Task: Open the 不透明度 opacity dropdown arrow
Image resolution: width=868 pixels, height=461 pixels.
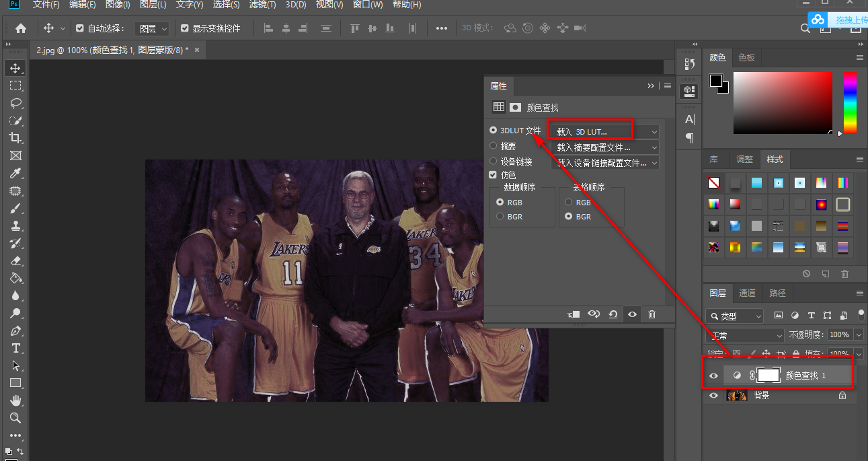Action: coord(858,334)
